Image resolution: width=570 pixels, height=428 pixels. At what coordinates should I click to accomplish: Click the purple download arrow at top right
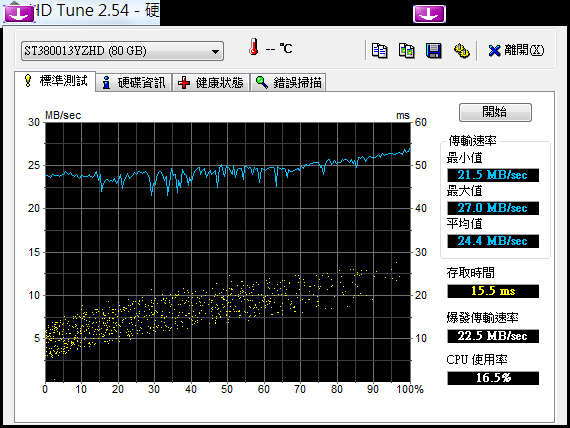429,14
